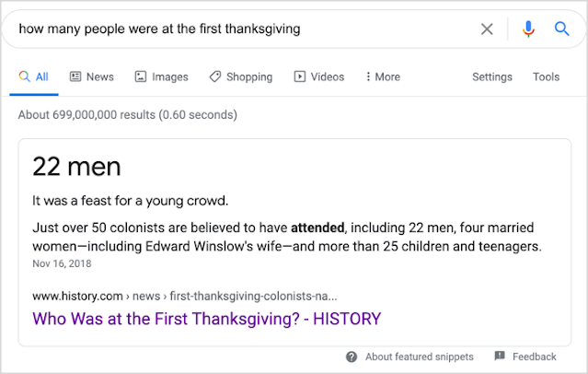This screenshot has width=588, height=374.
Task: Open the More dropdown menu
Action: [383, 77]
